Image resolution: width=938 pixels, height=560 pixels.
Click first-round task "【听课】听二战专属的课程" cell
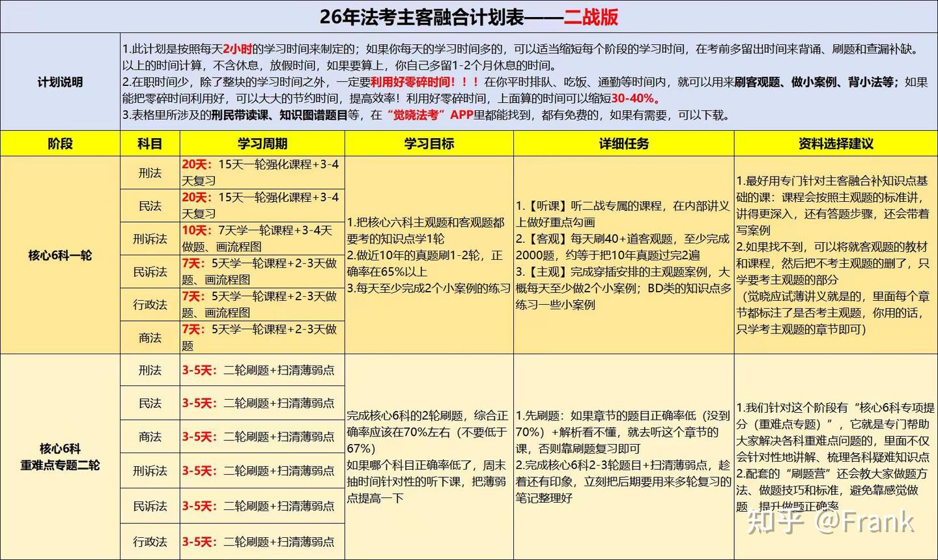click(x=623, y=255)
